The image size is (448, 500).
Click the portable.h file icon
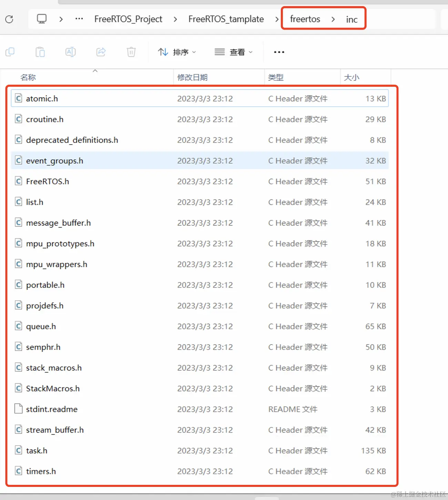tap(19, 284)
